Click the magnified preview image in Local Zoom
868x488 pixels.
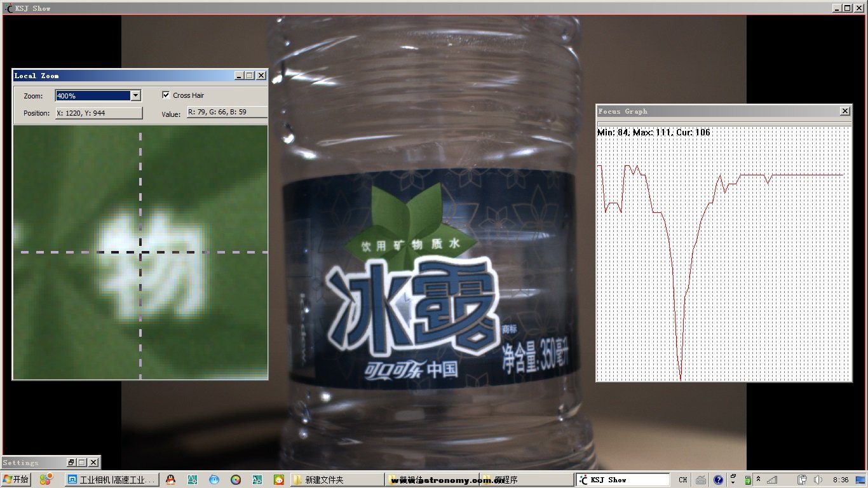click(140, 252)
